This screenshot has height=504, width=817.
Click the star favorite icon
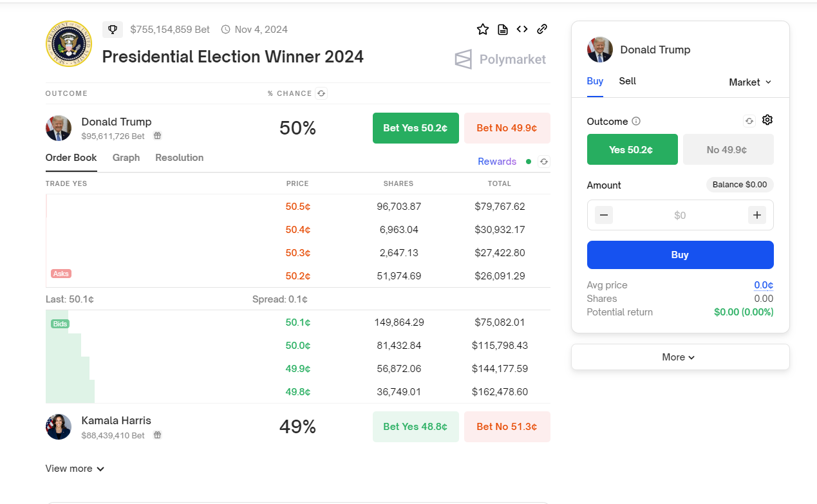coord(483,29)
